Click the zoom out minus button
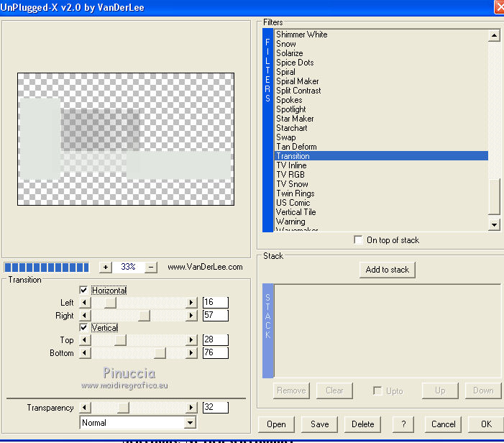 click(x=151, y=267)
